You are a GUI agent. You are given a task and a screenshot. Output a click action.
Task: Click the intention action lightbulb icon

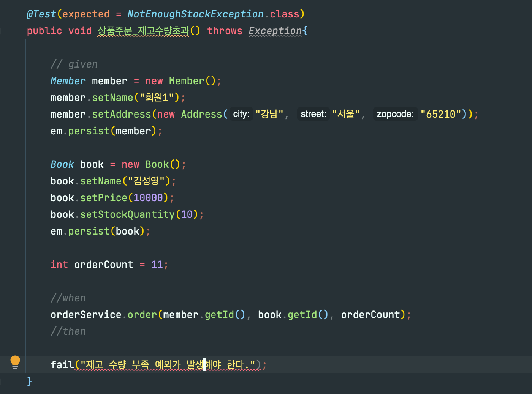[15, 362]
